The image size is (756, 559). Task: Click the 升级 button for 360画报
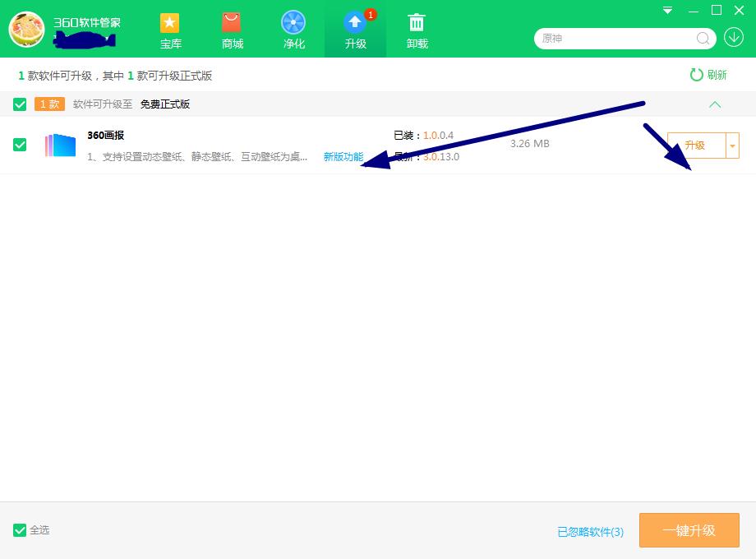coord(696,146)
